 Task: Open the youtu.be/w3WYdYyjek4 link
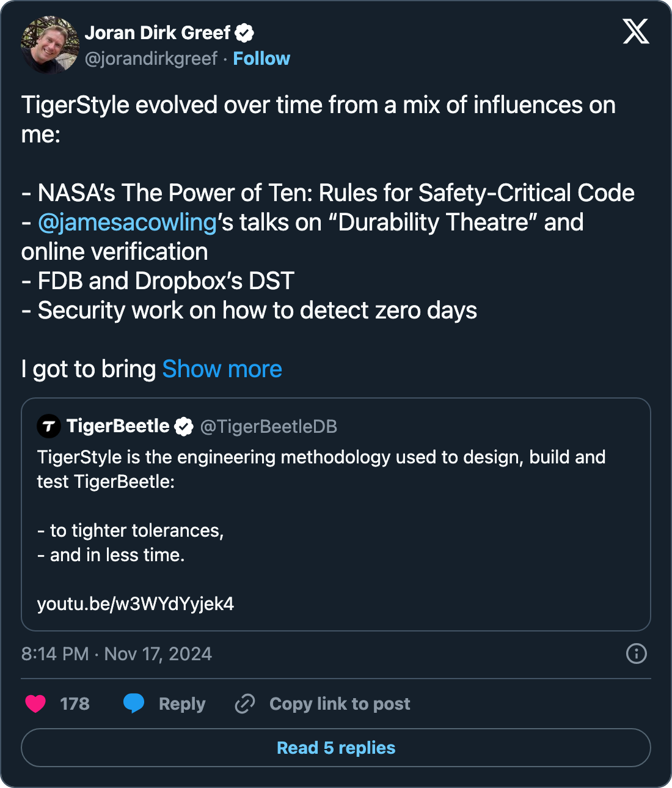coord(136,604)
